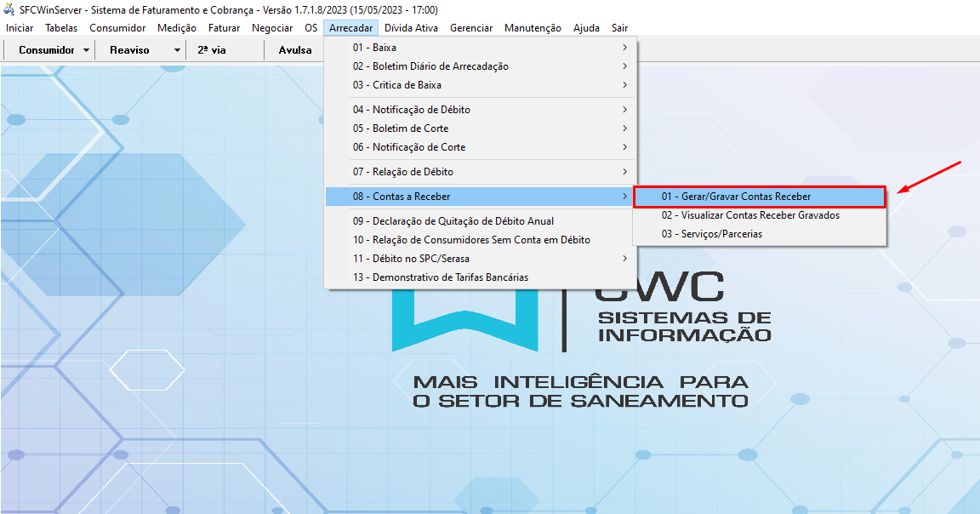The image size is (980, 514).
Task: Select 10 - Relação de Consumidores Sem Conta
Action: pyautogui.click(x=471, y=240)
